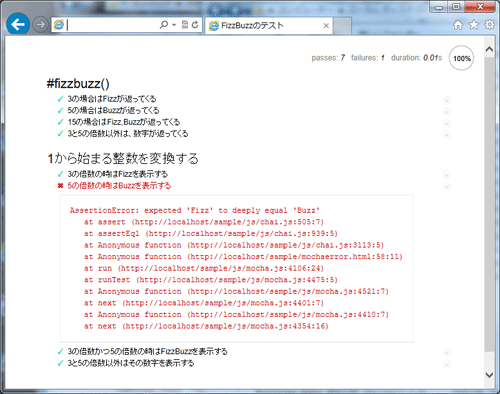
Task: Click stack line at run mocha.js:4106:24
Action: (204, 268)
